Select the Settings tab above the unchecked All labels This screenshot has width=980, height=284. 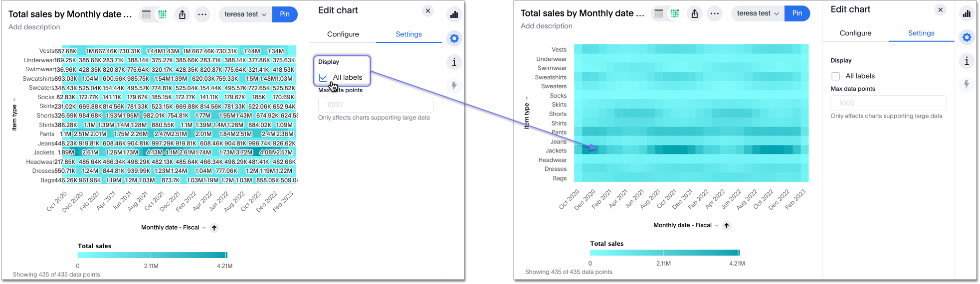(921, 33)
